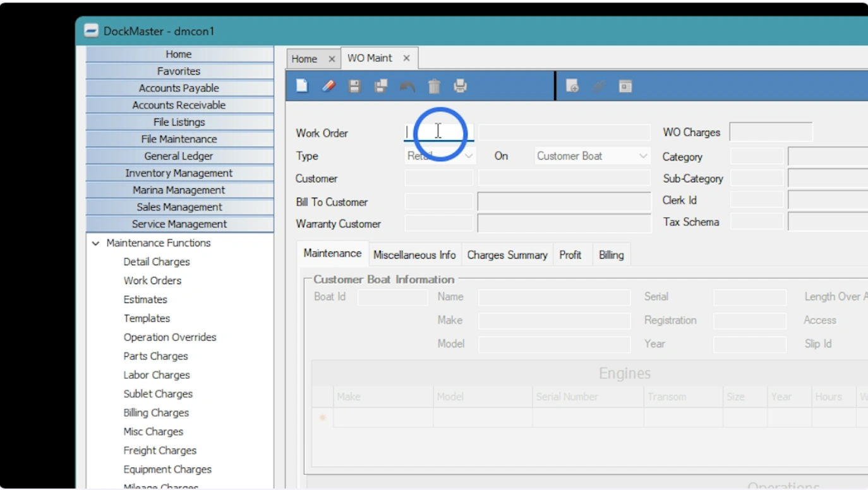The width and height of the screenshot is (868, 490).
Task: Open the Inventory Management module
Action: (x=179, y=173)
